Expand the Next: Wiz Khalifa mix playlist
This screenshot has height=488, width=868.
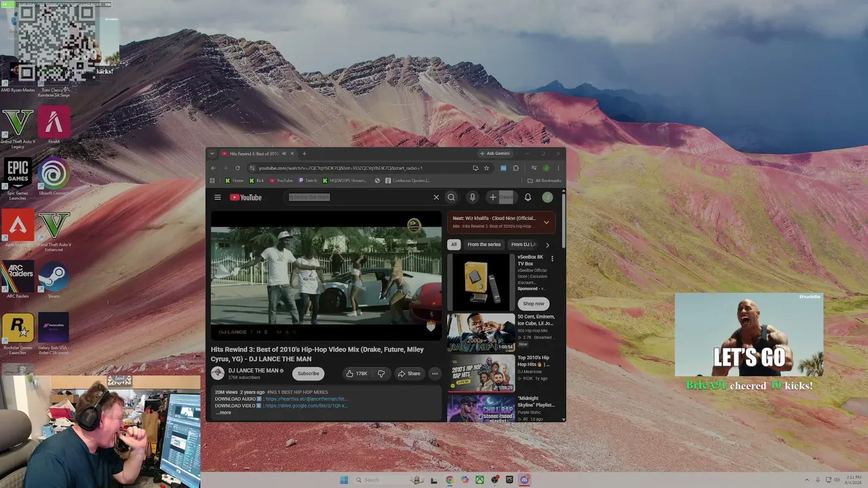tap(547, 222)
